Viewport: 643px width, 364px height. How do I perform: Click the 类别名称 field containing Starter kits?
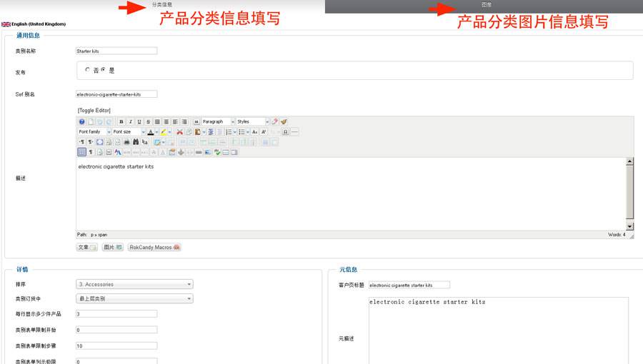[x=116, y=51]
